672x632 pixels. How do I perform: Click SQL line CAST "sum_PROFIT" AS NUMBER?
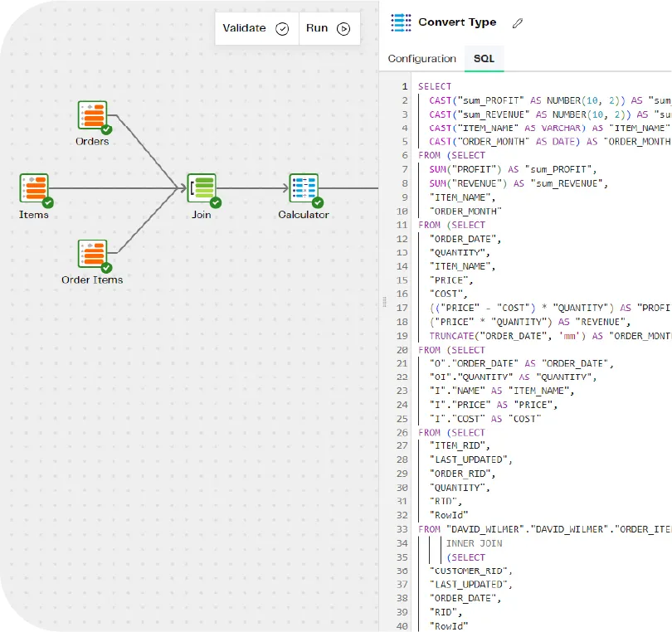coord(550,100)
